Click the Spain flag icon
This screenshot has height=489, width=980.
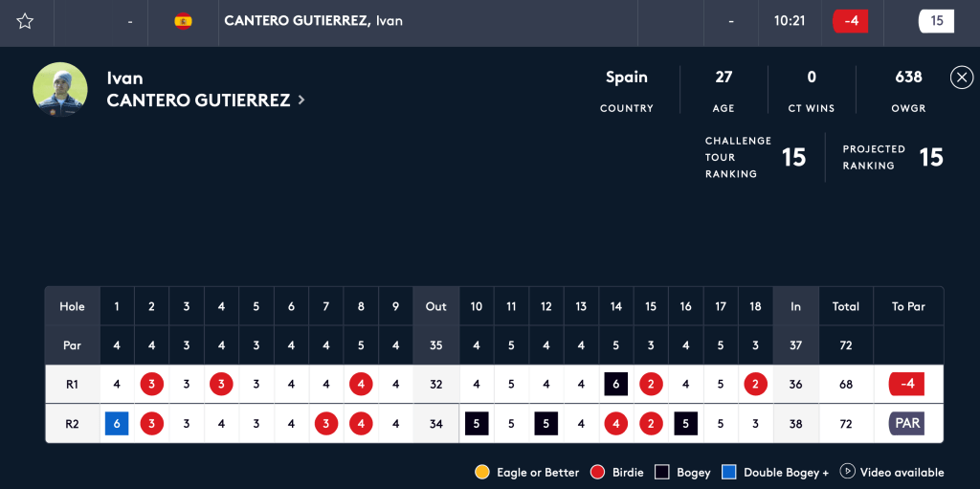pos(183,21)
